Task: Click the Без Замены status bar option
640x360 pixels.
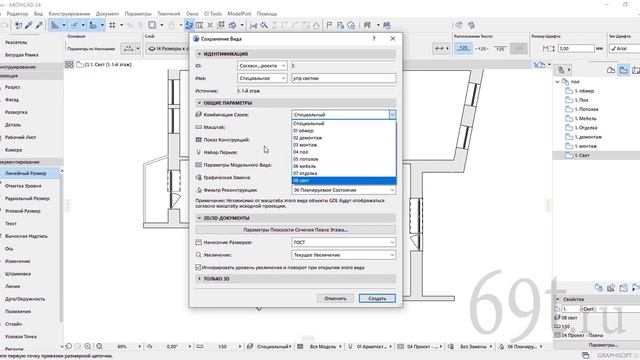Action: click(473, 347)
